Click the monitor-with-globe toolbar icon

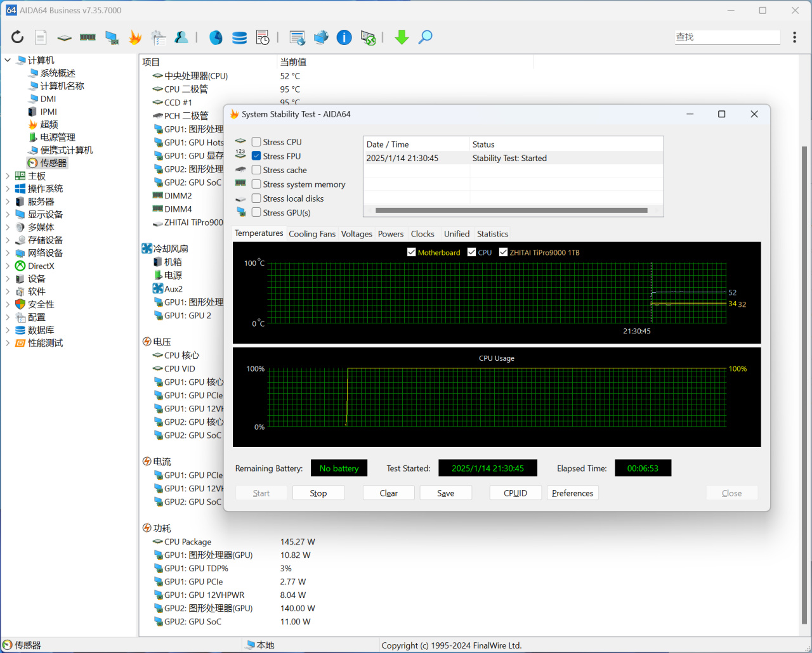click(321, 37)
